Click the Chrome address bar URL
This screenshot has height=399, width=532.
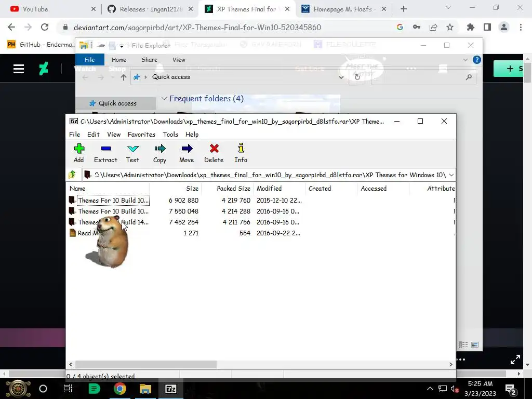197,28
